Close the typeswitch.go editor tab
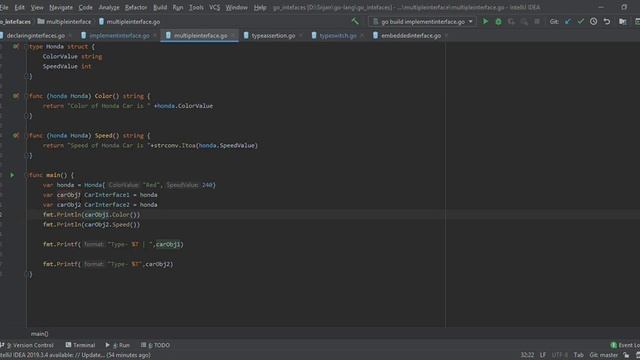640x360 pixels. tap(362, 36)
